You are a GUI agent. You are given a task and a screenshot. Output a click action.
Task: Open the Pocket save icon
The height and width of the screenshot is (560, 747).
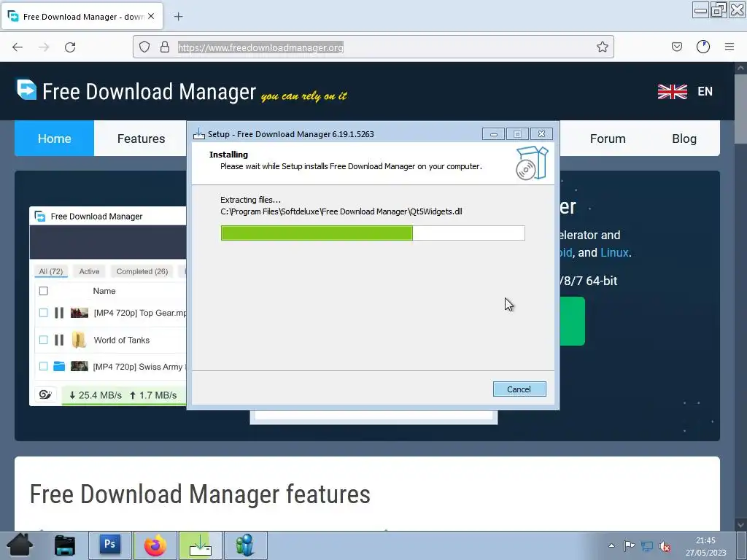point(676,47)
